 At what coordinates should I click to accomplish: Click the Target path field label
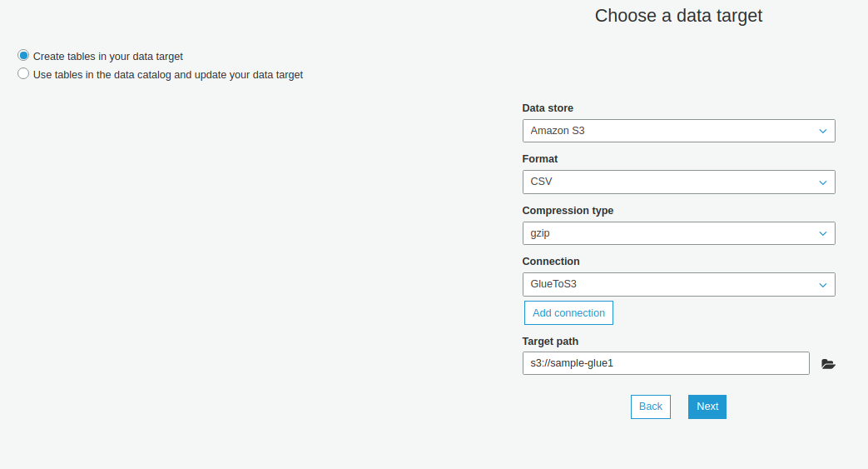pos(550,342)
